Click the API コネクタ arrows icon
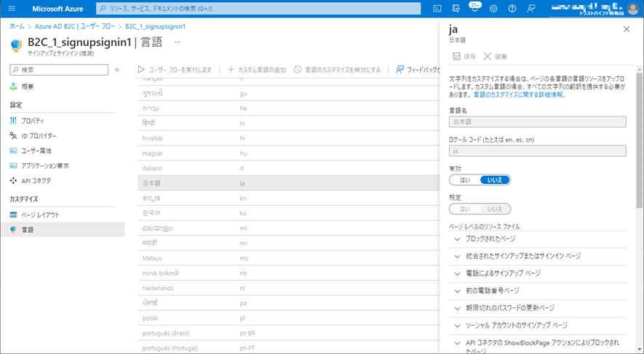644x354 pixels. [14, 180]
